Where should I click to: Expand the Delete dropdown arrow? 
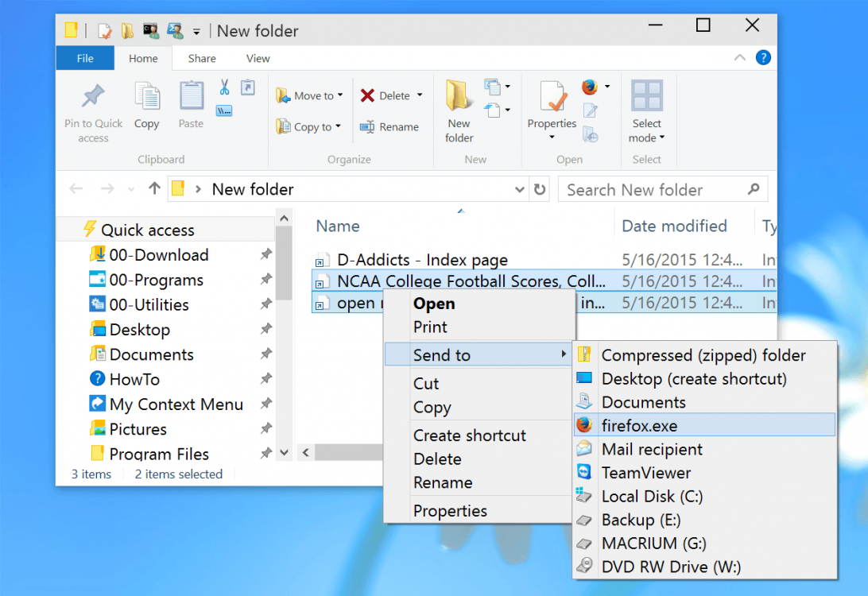(420, 95)
